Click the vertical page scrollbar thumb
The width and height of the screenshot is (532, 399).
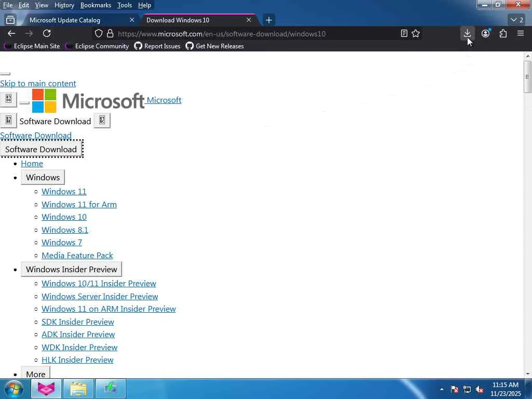(x=527, y=77)
